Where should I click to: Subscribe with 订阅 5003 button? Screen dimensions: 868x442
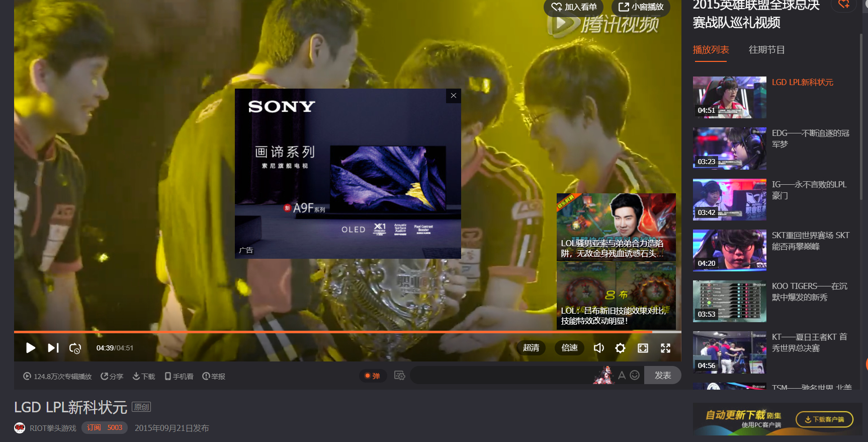pos(105,428)
